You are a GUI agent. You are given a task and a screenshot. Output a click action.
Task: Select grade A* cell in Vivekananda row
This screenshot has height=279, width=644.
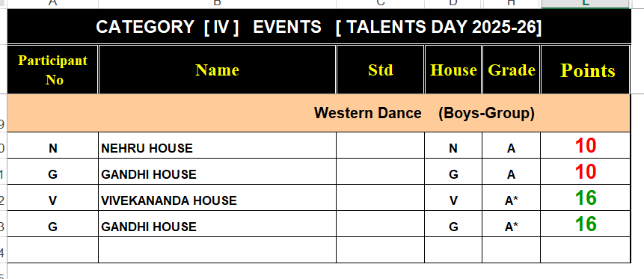pos(512,198)
